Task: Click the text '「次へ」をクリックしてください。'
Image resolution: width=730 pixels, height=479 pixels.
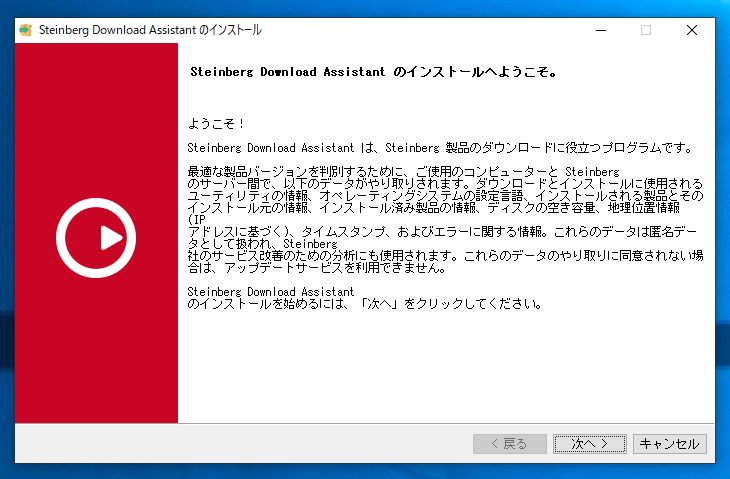Action: click(x=451, y=304)
